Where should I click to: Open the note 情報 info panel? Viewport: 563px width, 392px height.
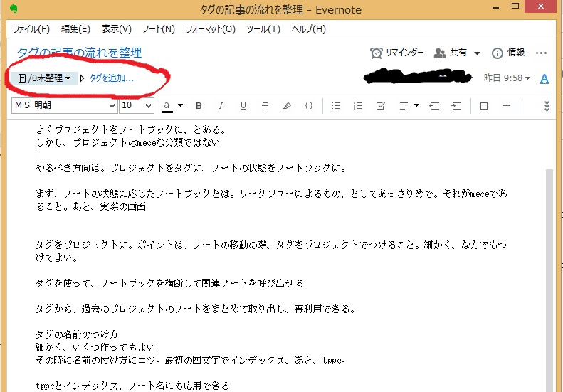[x=508, y=53]
